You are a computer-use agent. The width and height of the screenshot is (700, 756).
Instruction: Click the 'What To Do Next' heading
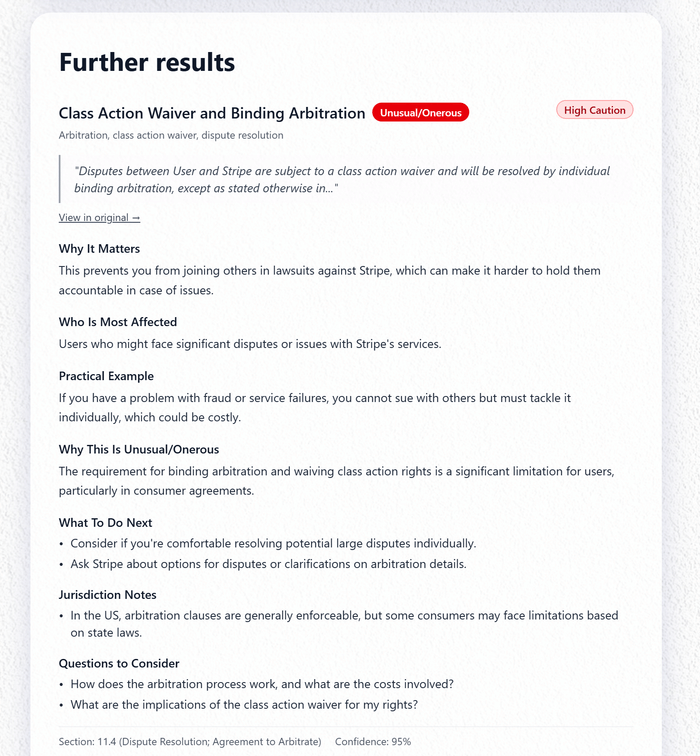pos(105,523)
